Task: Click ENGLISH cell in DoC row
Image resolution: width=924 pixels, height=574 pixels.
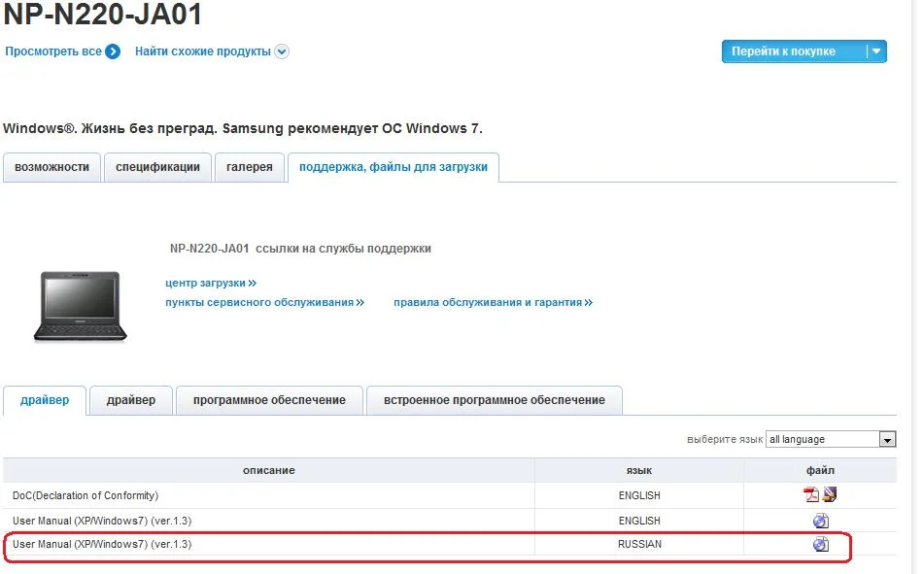Action: 639,495
